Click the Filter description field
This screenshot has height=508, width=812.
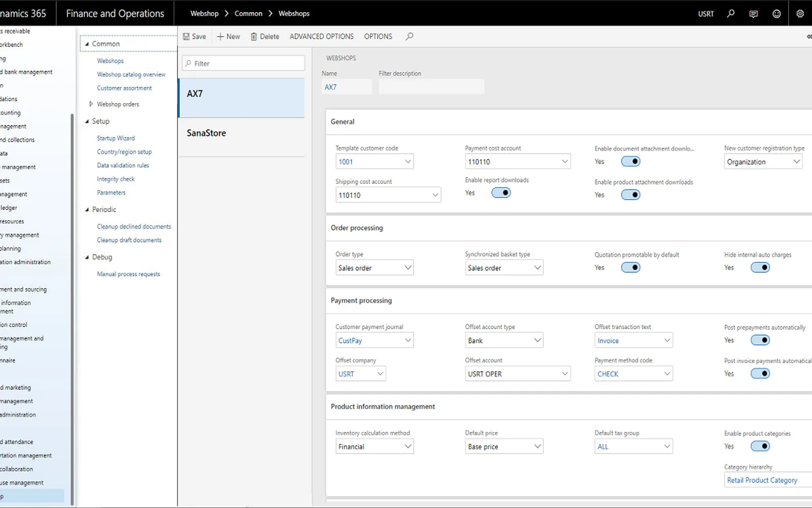coord(431,87)
